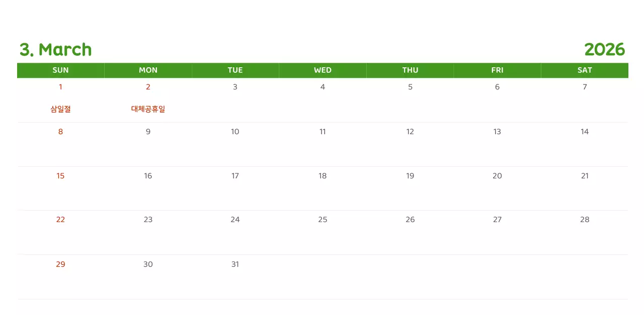The image size is (644, 315).
Task: Select the 30th in the last row
Action: (148, 264)
